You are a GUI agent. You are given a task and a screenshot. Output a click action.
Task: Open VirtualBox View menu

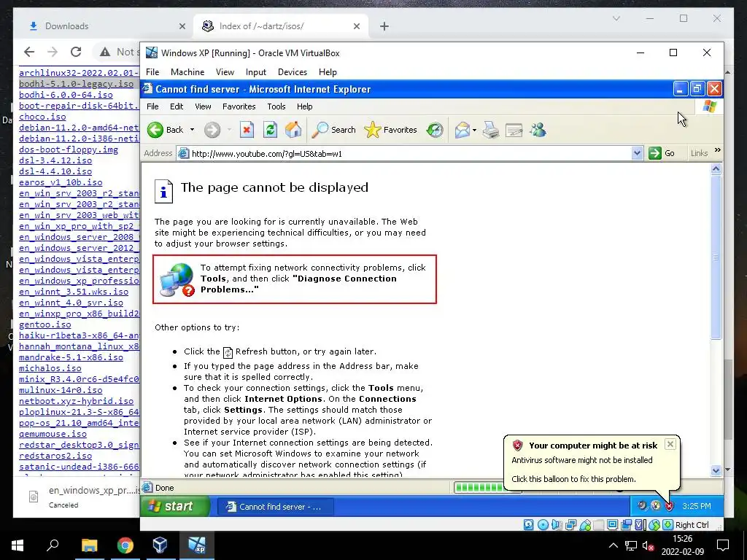point(225,72)
